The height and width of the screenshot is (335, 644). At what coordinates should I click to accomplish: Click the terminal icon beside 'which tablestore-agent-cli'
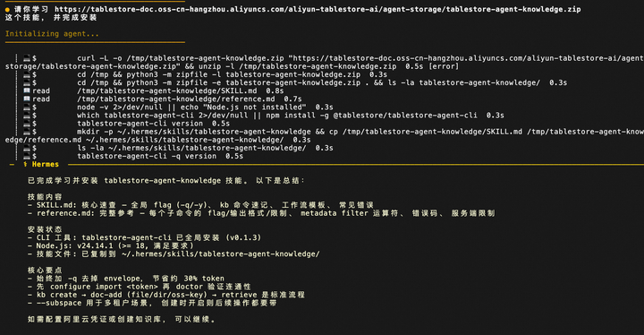click(x=27, y=116)
